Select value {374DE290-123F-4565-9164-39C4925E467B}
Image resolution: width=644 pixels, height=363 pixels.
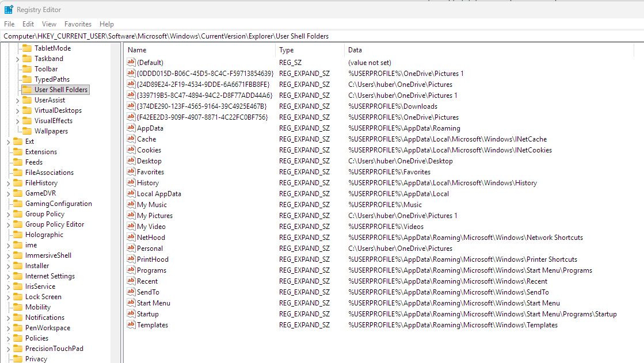click(201, 106)
